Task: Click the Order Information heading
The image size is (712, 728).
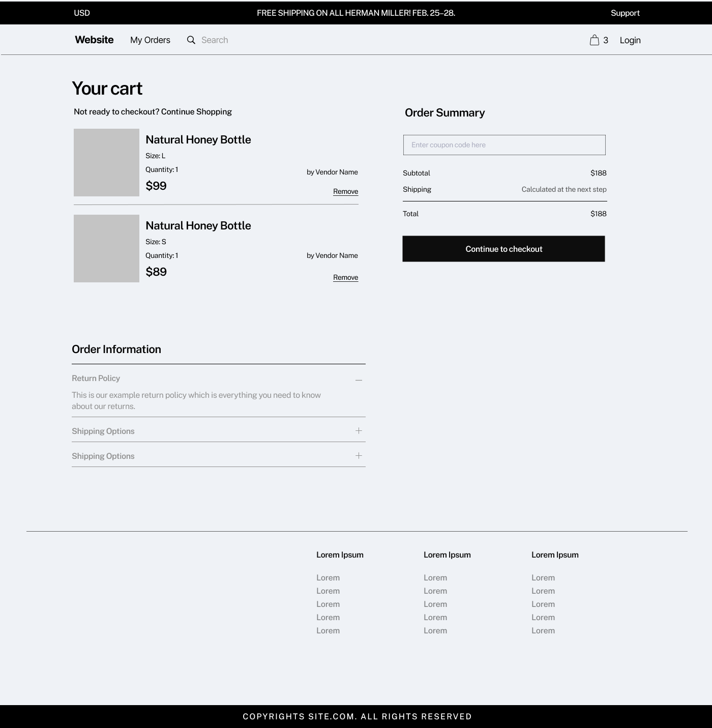Action: point(116,349)
